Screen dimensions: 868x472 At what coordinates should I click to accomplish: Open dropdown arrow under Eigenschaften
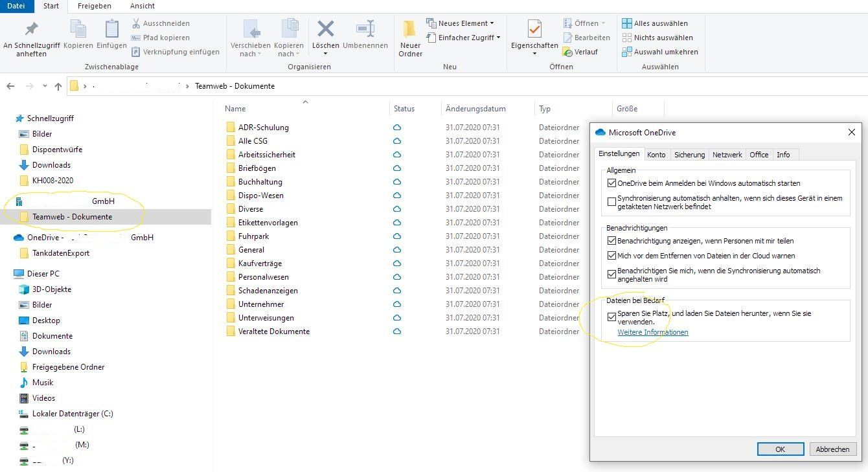click(534, 54)
